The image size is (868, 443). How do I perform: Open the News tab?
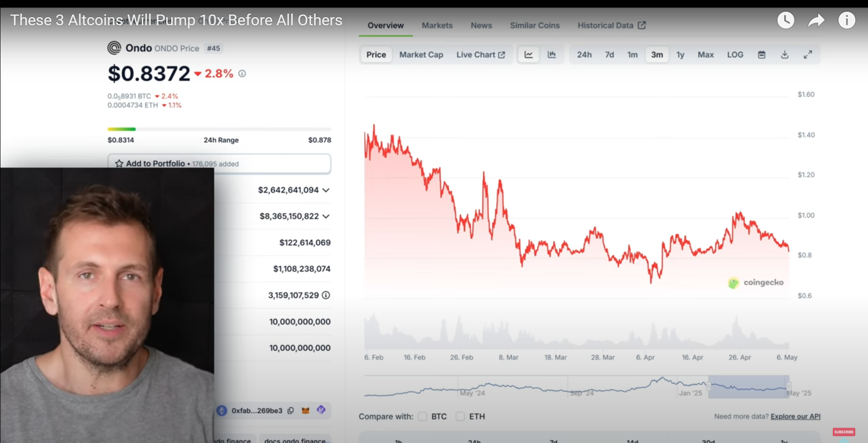pos(481,25)
